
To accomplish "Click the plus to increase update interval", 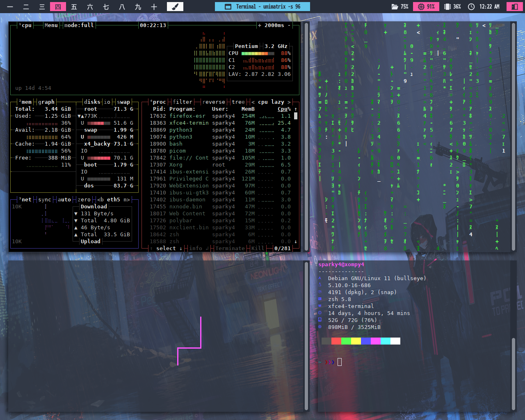I will click(259, 25).
